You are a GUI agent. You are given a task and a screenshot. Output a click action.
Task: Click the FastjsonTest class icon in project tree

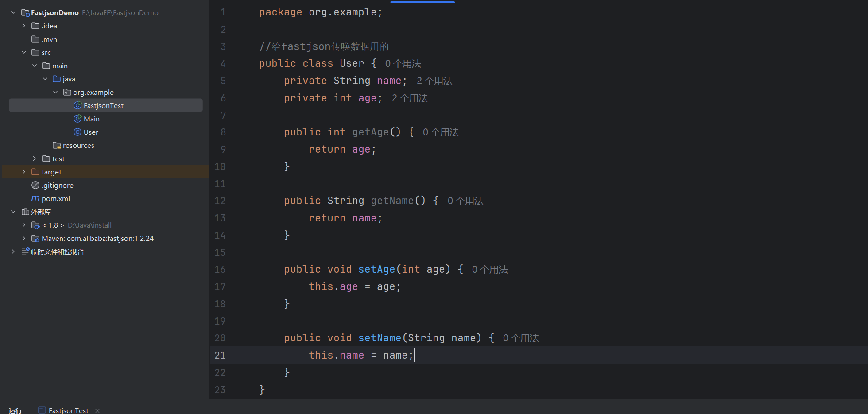[x=77, y=105]
